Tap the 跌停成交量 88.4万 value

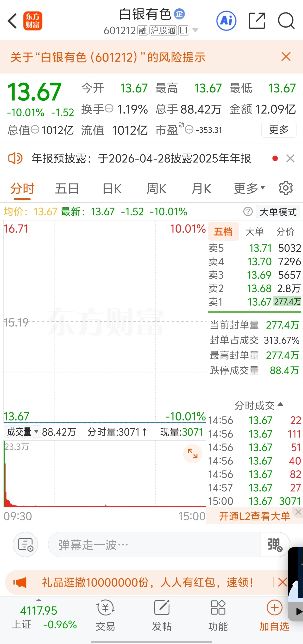pos(284,370)
